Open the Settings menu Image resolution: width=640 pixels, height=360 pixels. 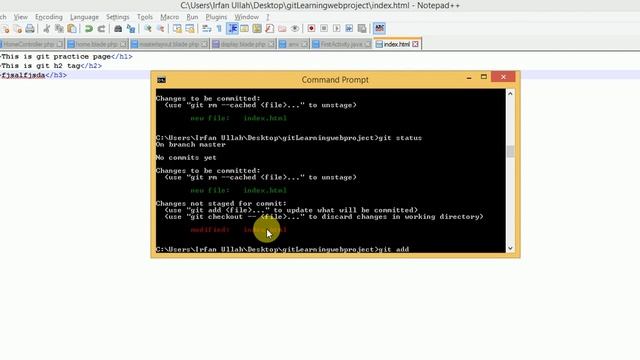(118, 17)
